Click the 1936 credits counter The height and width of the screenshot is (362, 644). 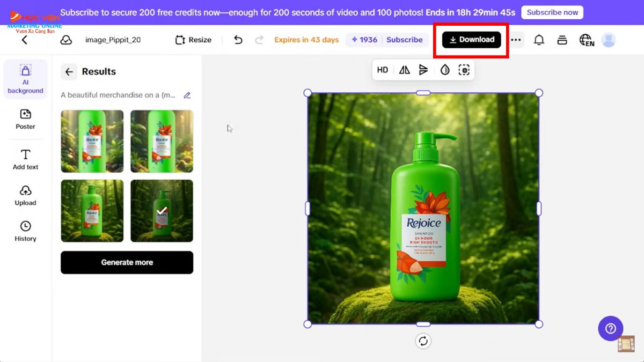[364, 40]
